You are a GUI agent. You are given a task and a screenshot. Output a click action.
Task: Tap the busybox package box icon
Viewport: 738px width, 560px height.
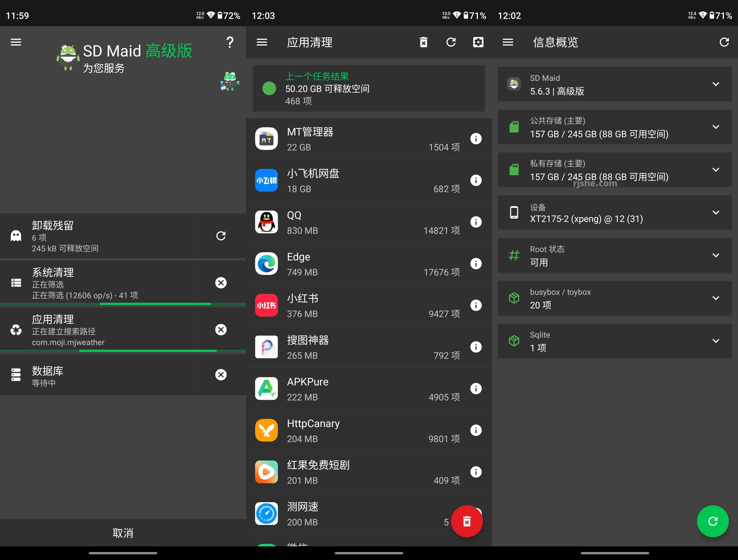tap(514, 298)
